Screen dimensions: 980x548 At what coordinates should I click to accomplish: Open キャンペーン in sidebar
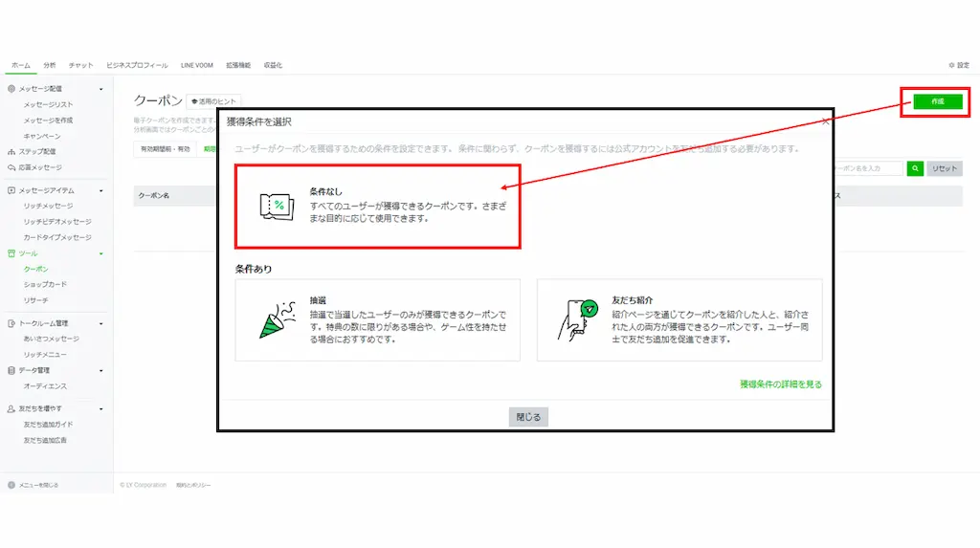pos(42,136)
